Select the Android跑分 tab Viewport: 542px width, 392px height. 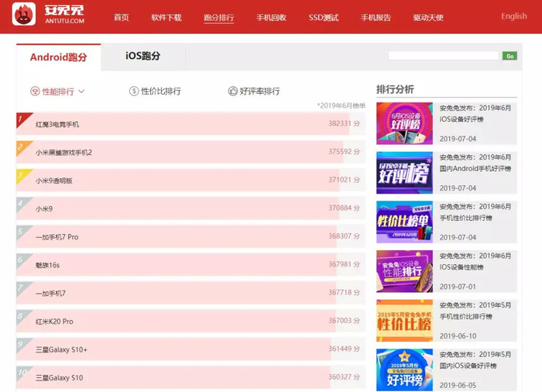click(x=58, y=57)
